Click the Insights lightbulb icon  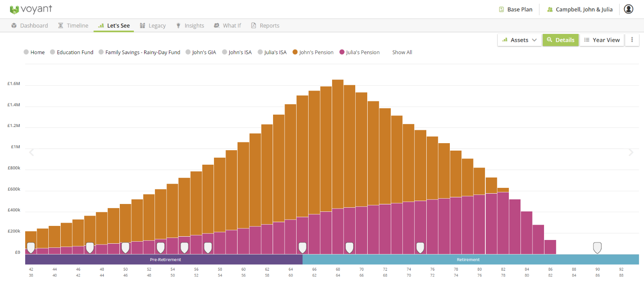[x=178, y=26]
